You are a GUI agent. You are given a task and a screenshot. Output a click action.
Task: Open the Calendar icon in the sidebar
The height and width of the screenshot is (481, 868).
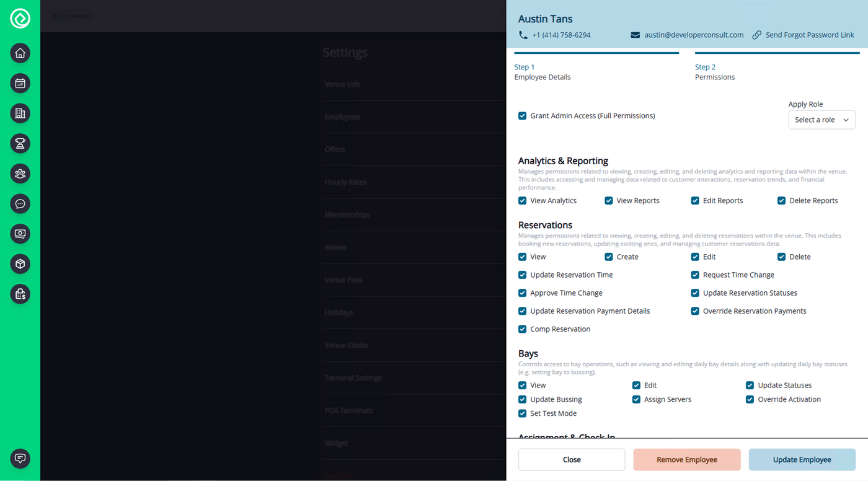coord(20,83)
